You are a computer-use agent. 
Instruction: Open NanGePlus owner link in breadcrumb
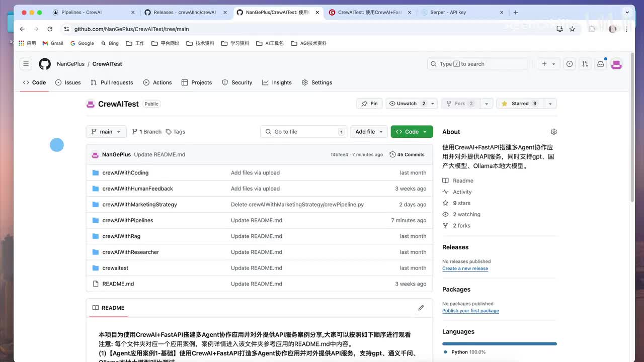[x=70, y=64]
